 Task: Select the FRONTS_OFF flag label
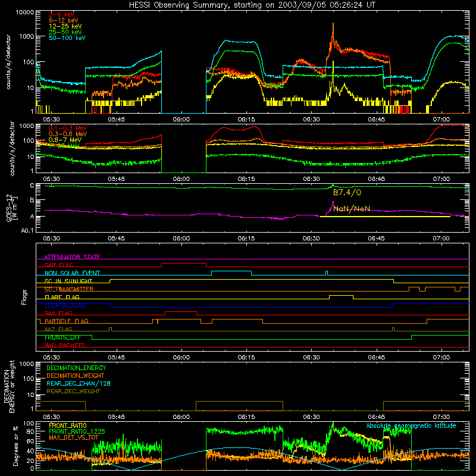tap(62, 337)
